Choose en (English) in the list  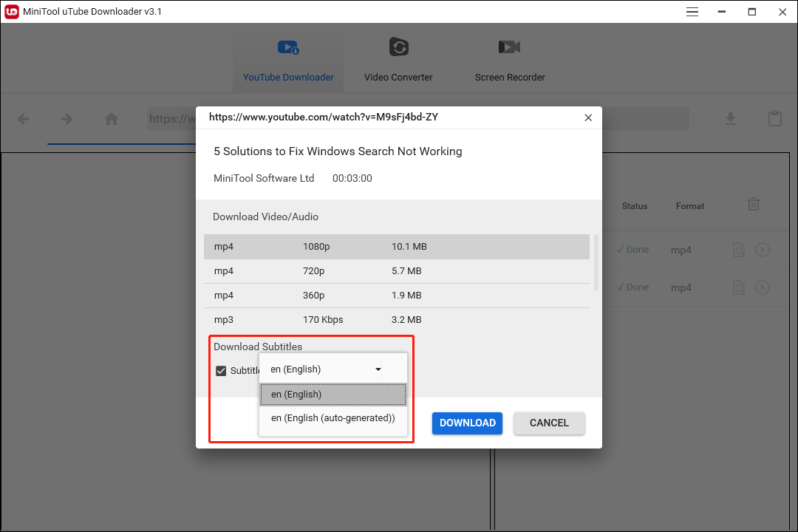[333, 395]
